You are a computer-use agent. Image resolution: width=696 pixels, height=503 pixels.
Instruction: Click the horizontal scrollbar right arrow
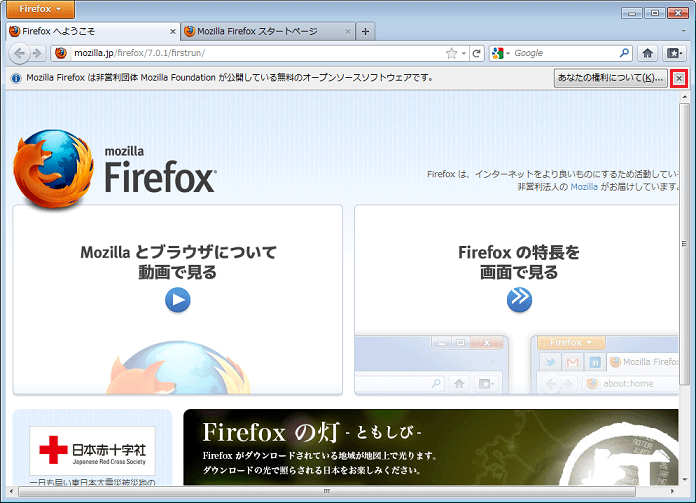coord(672,491)
